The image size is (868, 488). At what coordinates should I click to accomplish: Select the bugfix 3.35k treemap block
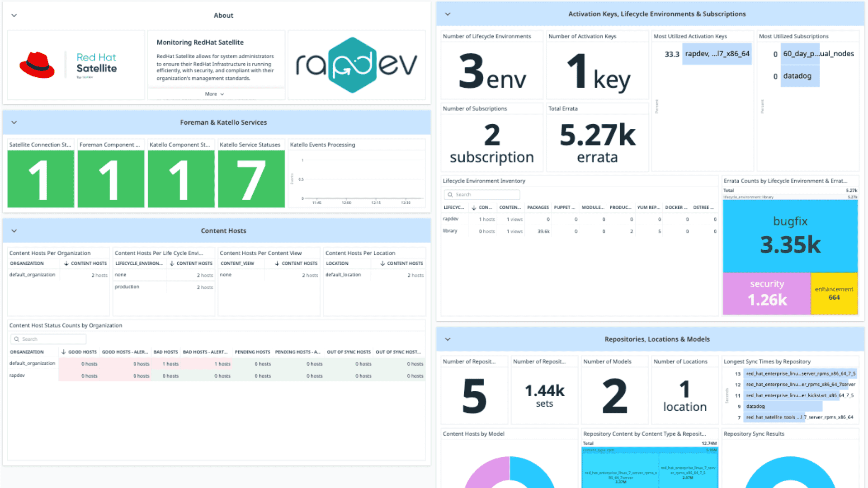790,236
